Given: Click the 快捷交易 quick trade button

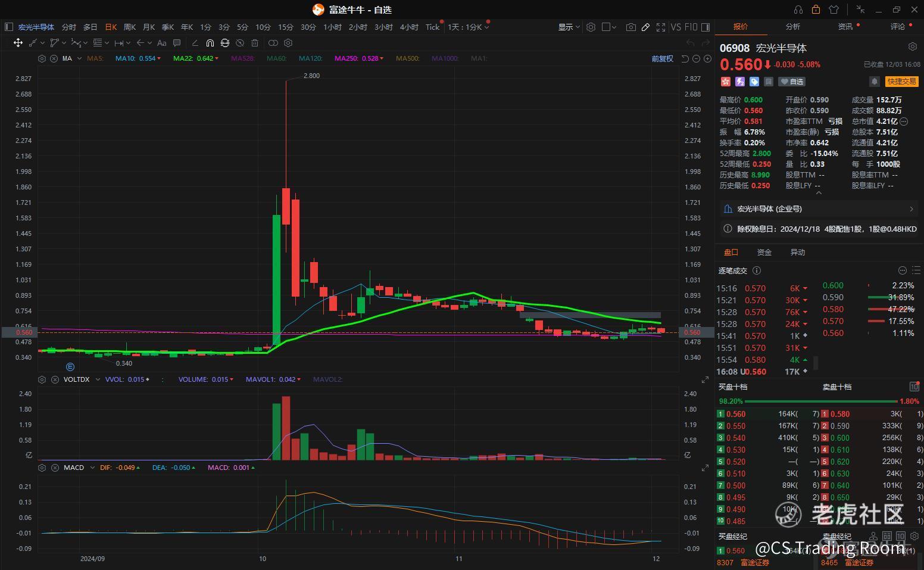Looking at the screenshot, I should click(901, 82).
